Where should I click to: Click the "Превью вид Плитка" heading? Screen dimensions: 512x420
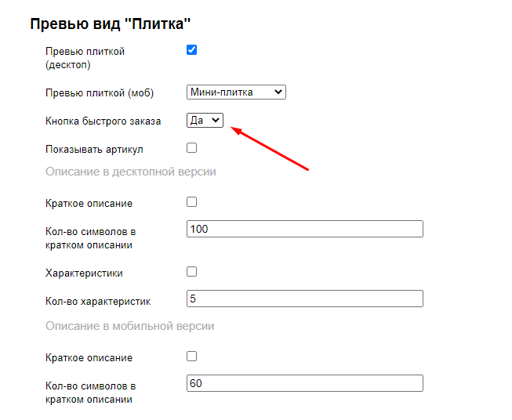(x=111, y=24)
